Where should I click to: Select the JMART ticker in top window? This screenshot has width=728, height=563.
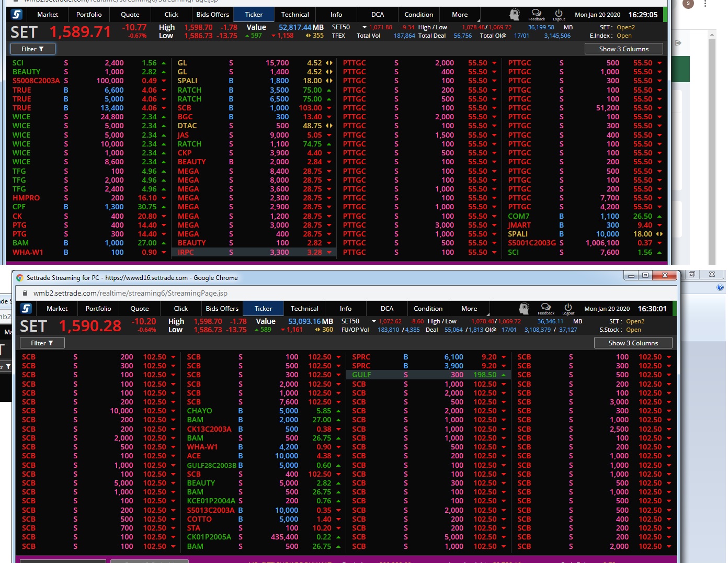click(x=519, y=225)
